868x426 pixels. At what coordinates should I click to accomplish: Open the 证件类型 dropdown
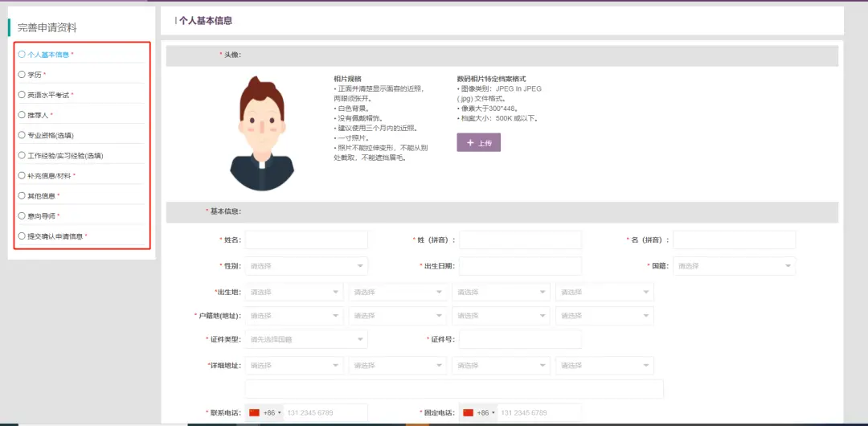(306, 339)
